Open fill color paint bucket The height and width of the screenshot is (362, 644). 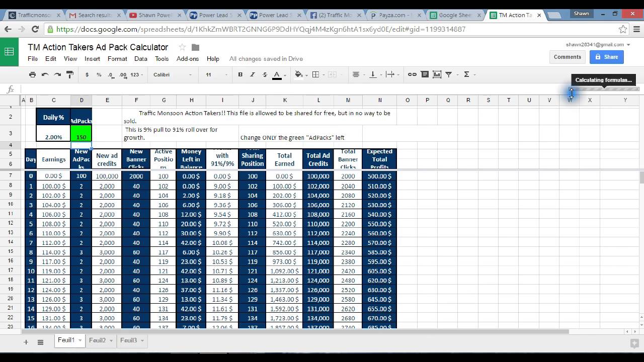click(x=298, y=74)
